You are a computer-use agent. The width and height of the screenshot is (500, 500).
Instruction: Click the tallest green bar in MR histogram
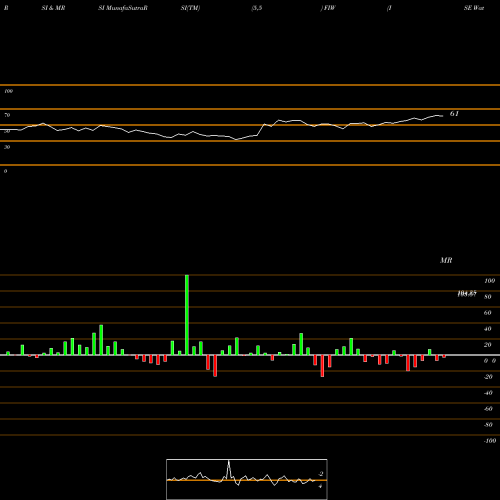click(x=187, y=315)
